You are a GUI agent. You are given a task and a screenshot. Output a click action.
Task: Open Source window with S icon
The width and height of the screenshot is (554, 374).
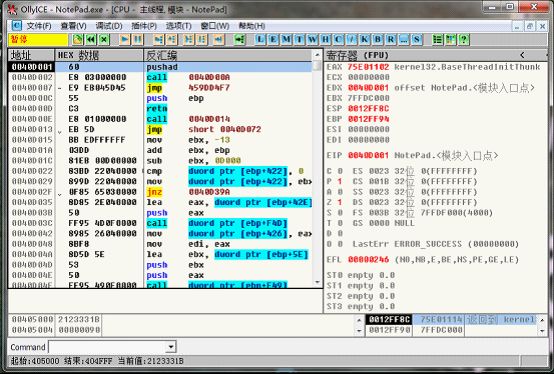[x=417, y=39]
